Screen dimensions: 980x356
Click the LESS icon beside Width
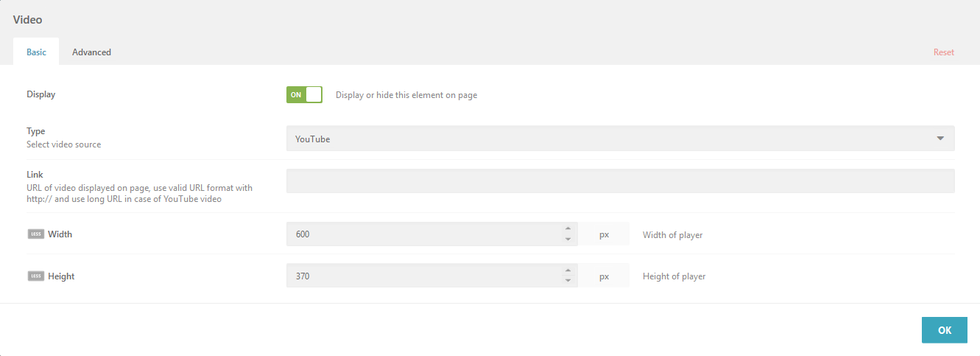(x=35, y=234)
